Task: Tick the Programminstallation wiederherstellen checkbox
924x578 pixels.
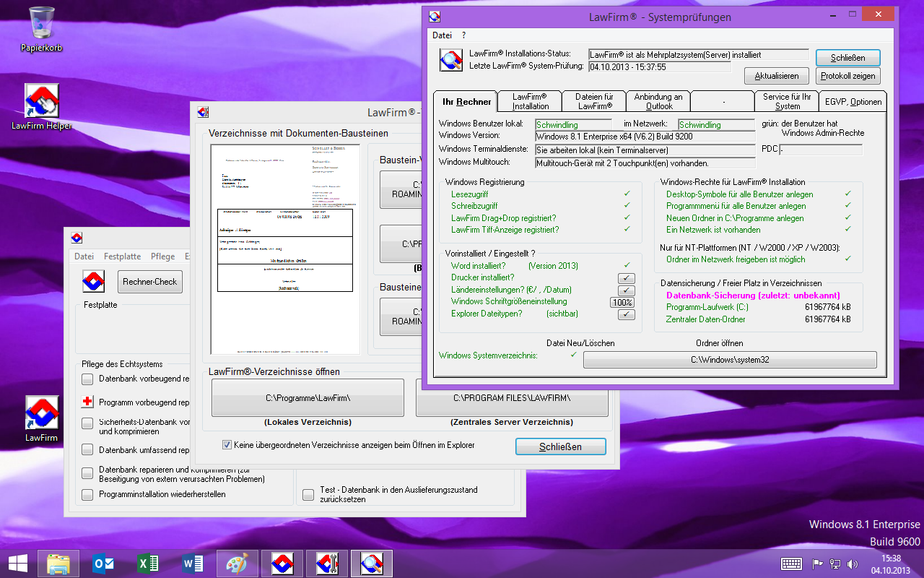Action: point(87,495)
